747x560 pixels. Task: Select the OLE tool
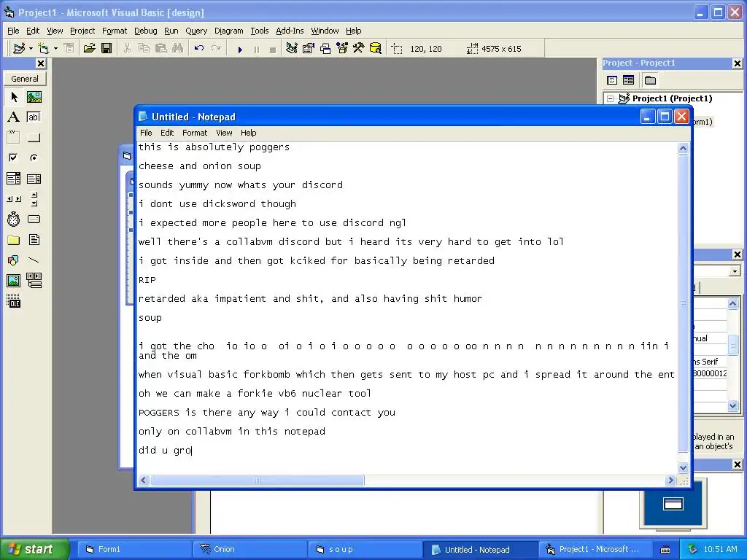(14, 301)
